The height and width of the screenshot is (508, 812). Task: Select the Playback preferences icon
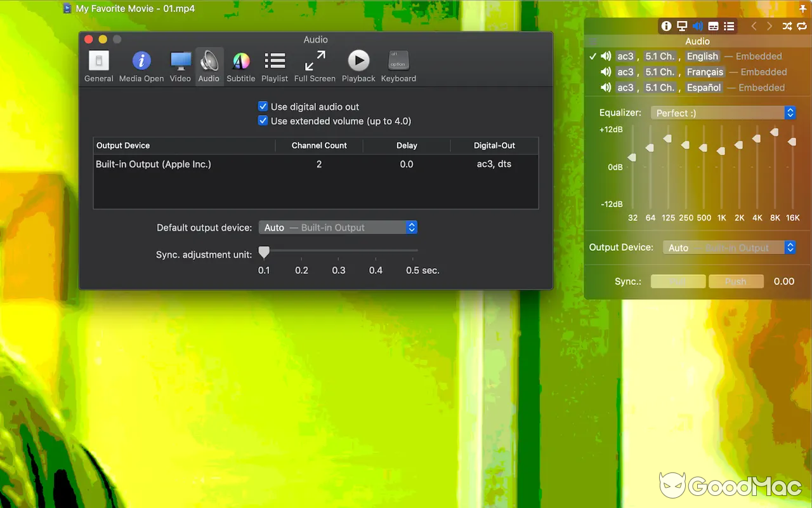(x=358, y=63)
